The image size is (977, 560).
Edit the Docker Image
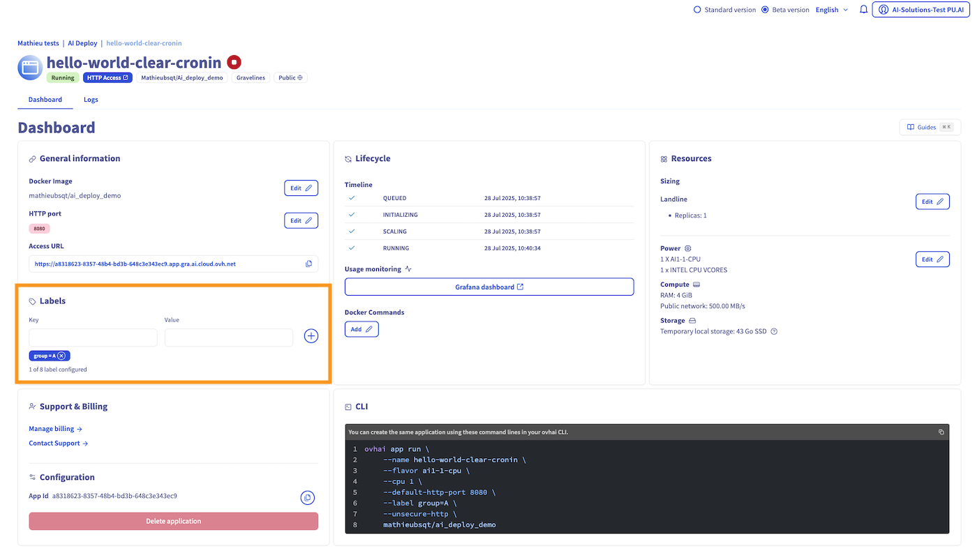301,187
